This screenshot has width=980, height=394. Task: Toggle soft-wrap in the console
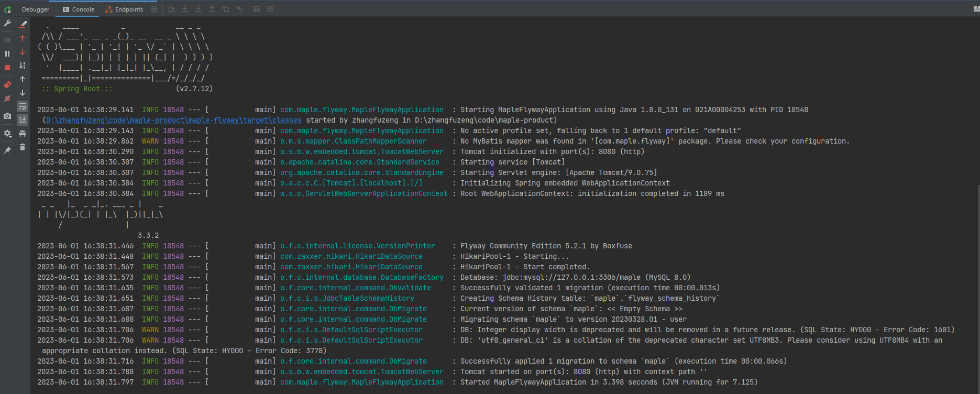point(23,106)
